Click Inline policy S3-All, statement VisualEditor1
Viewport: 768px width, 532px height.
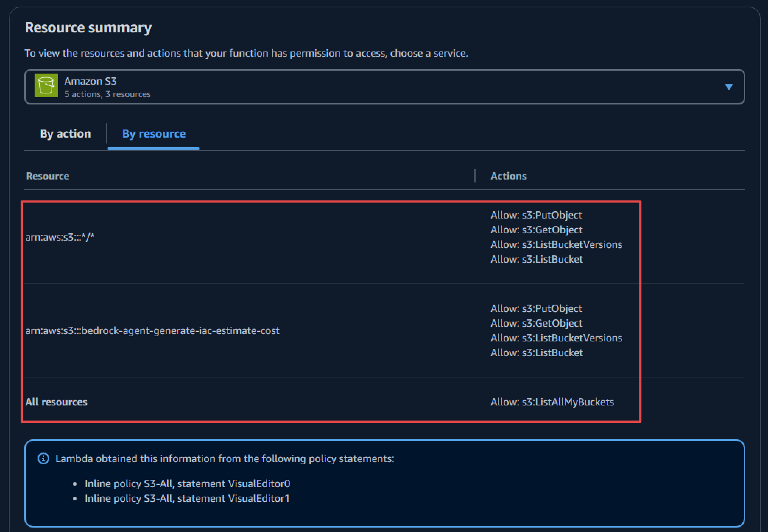click(187, 498)
